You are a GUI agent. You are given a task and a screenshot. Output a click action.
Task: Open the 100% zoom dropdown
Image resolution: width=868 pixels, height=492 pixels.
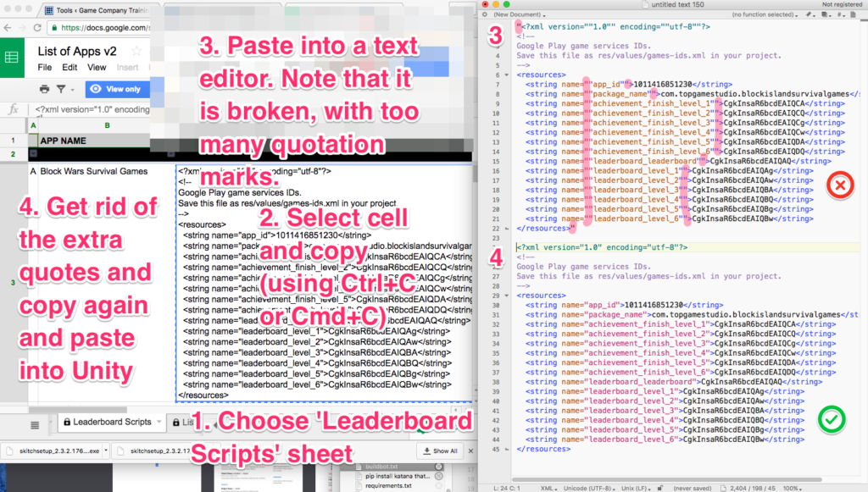793,488
